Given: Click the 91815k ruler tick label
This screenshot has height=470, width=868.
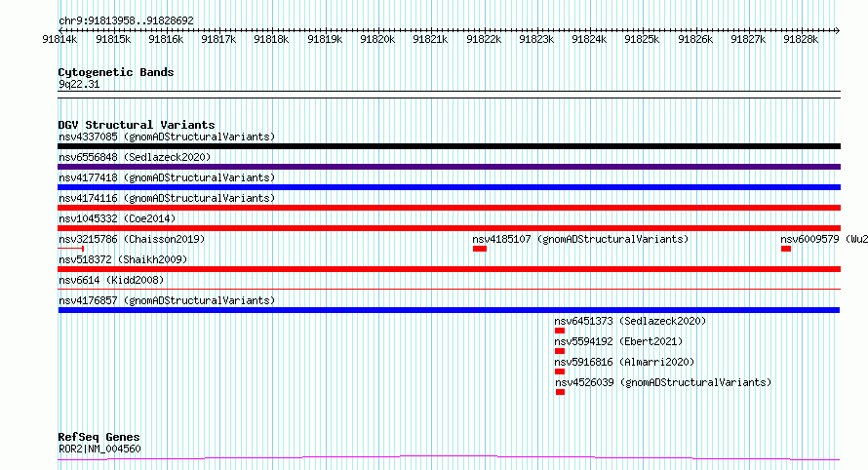Looking at the screenshot, I should click(x=113, y=39).
